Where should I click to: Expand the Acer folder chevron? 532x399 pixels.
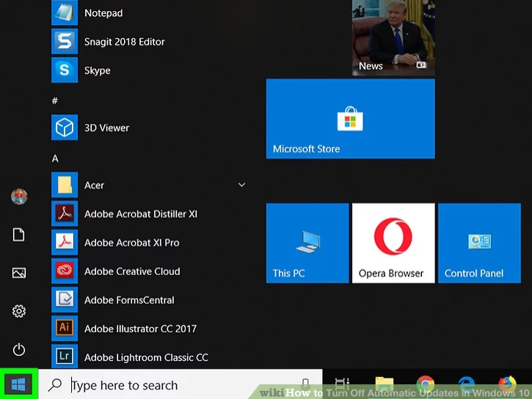point(241,186)
